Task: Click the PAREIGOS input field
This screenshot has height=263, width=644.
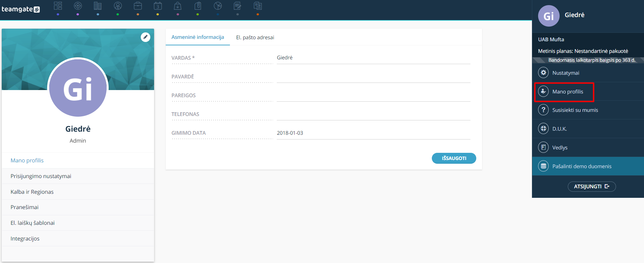Action: point(373,95)
